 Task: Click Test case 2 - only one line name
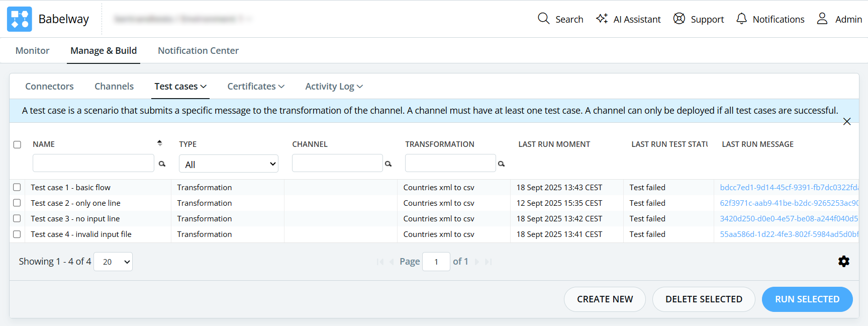click(75, 203)
